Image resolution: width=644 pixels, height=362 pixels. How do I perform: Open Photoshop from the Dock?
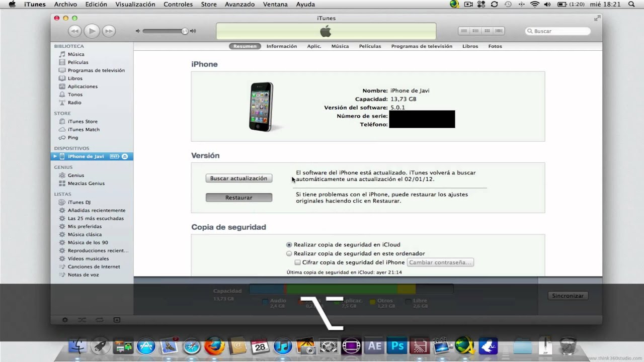coord(398,346)
